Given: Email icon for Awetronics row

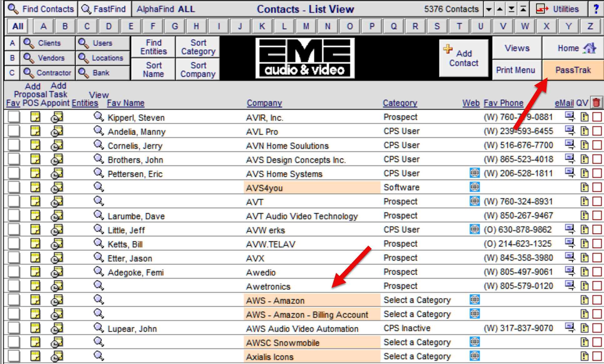Looking at the screenshot, I should click(570, 286).
